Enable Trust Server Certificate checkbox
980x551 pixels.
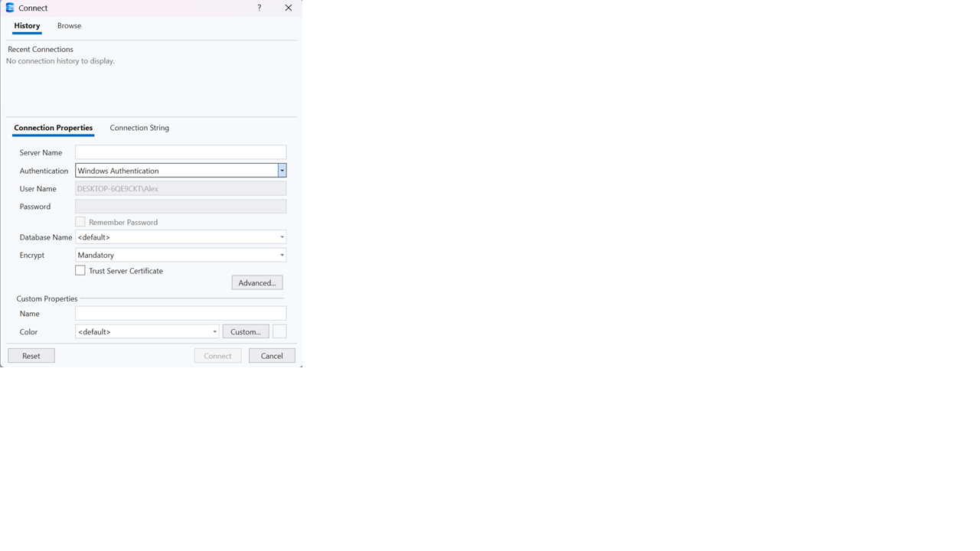click(80, 271)
